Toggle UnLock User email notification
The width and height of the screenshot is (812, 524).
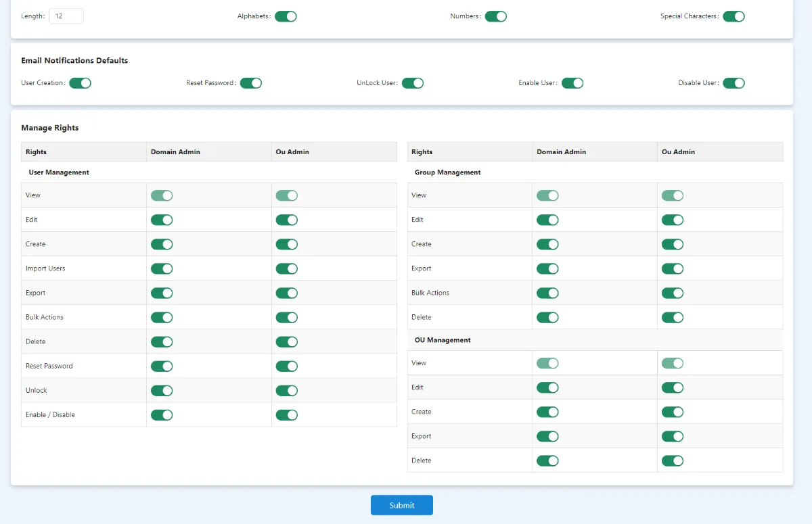(x=413, y=83)
